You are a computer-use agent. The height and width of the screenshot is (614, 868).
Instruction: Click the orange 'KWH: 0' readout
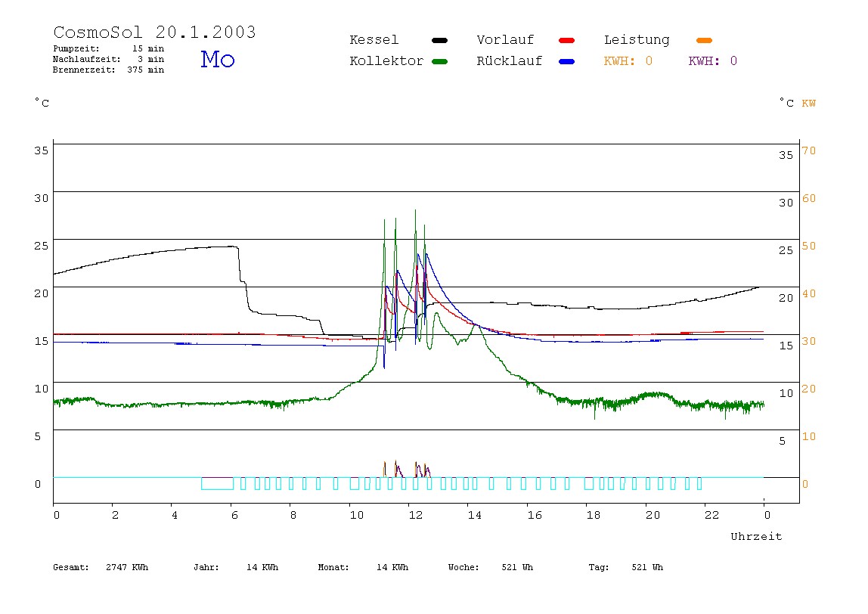coord(628,61)
